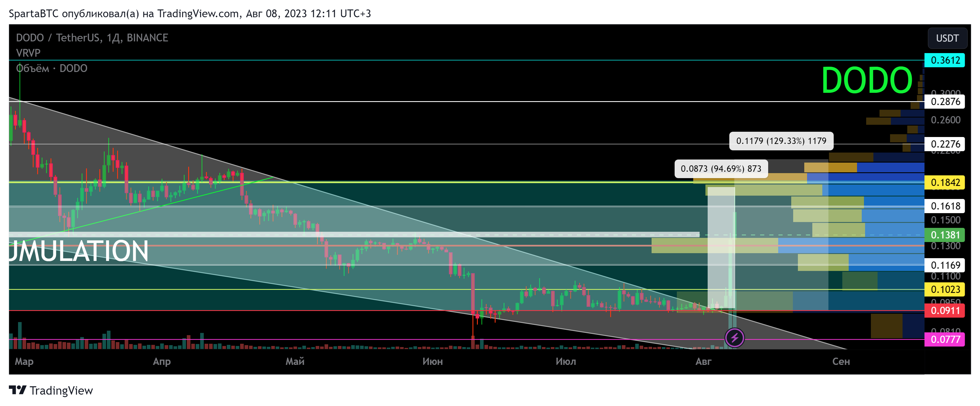Click the 0.2600 axis price value
The image size is (980, 406).
(x=945, y=120)
